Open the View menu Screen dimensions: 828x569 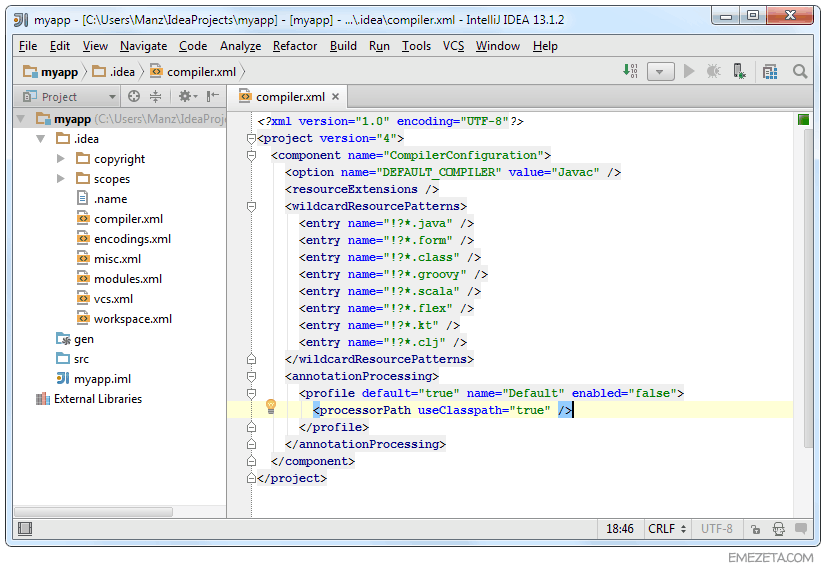pos(95,46)
